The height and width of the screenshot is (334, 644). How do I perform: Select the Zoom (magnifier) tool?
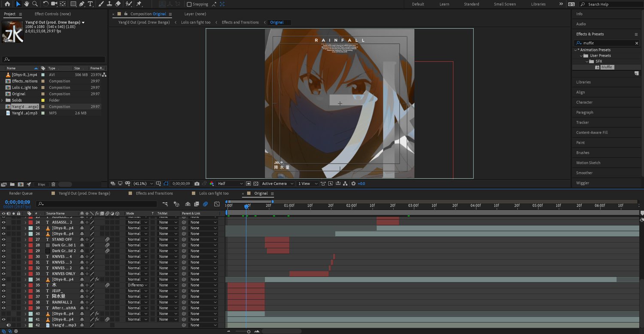tap(35, 4)
